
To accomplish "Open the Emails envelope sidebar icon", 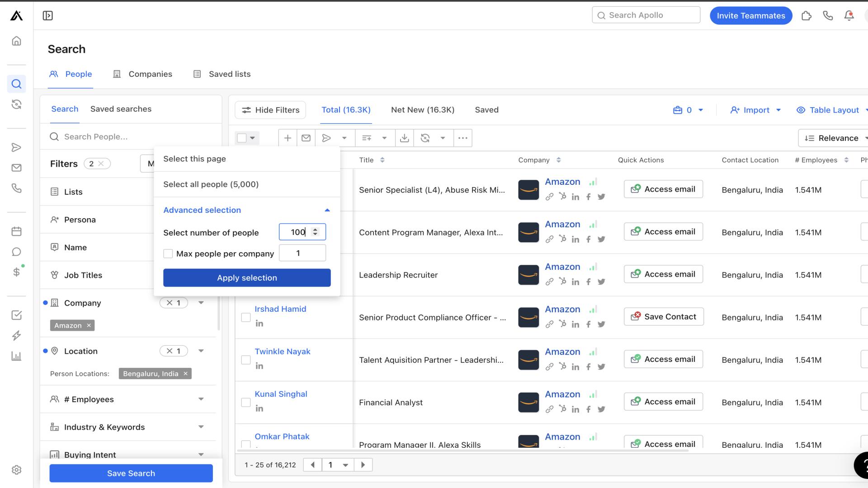I will 16,168.
